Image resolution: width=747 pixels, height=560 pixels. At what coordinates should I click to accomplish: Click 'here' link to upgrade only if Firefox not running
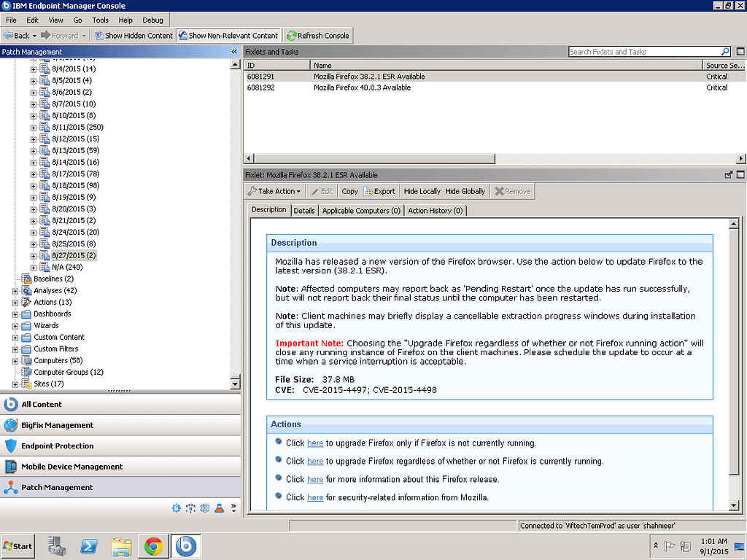tap(315, 443)
